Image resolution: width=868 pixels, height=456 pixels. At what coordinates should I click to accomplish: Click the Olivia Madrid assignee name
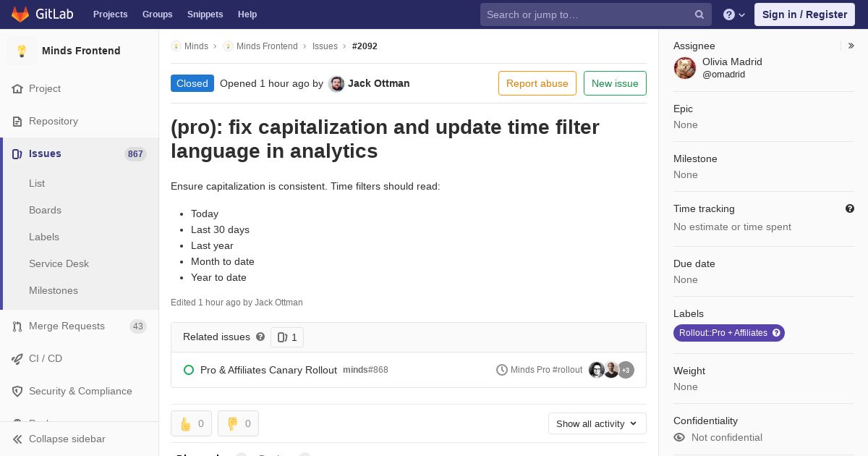coord(732,62)
